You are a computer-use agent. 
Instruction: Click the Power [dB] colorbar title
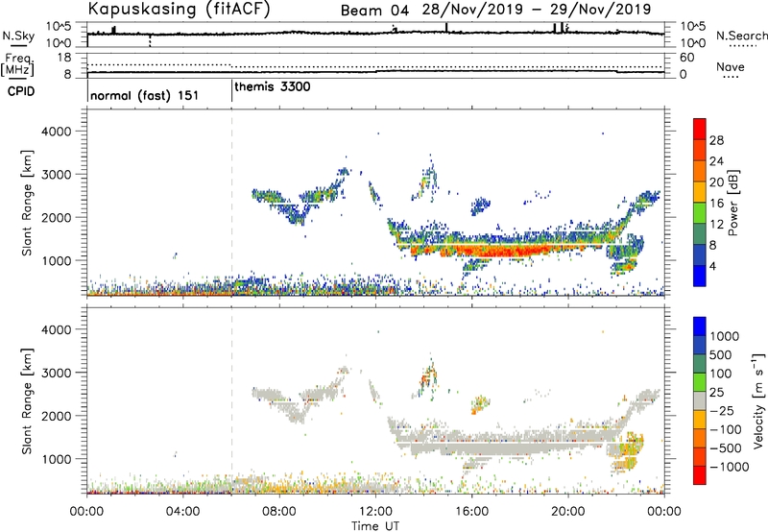[732, 203]
